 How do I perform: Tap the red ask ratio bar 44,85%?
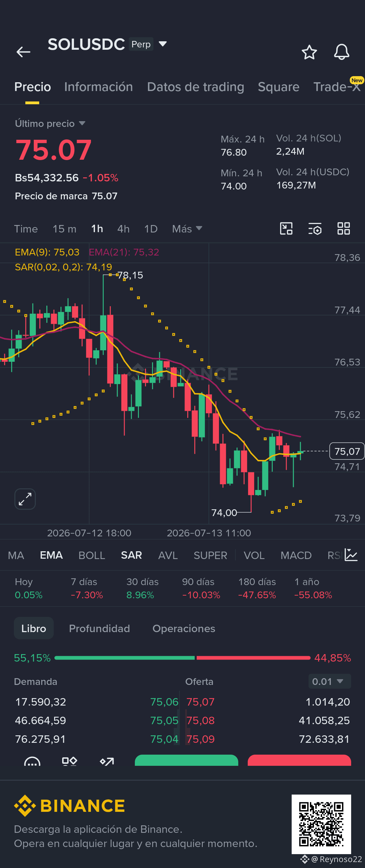point(253,658)
